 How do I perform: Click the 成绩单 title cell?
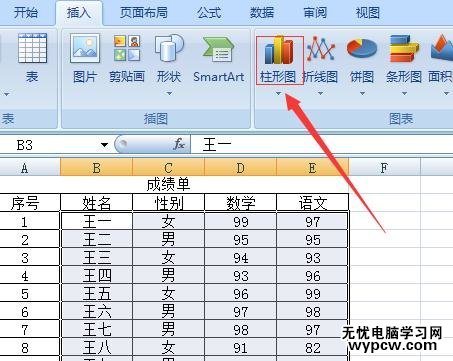pos(168,184)
